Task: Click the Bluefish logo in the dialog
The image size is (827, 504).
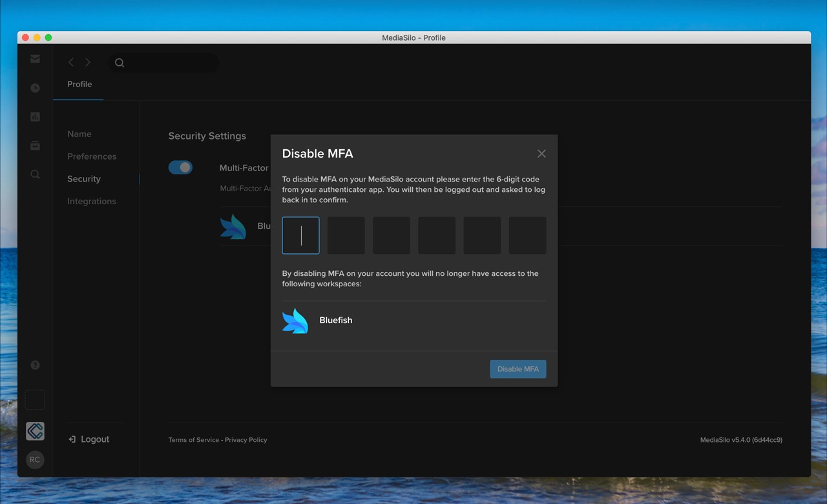Action: (x=295, y=320)
